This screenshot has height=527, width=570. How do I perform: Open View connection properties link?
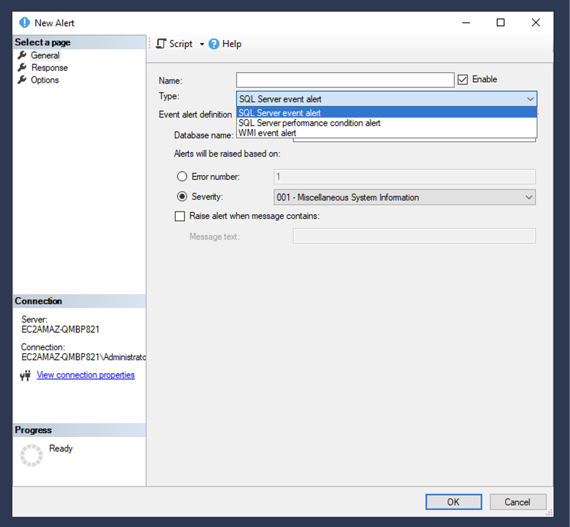point(85,375)
